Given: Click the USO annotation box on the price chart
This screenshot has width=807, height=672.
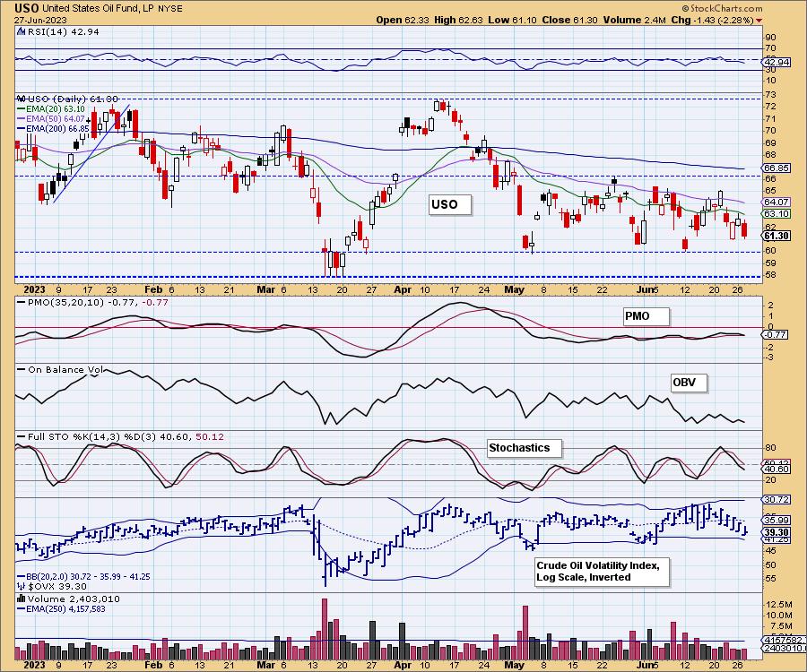Looking at the screenshot, I should [x=450, y=204].
